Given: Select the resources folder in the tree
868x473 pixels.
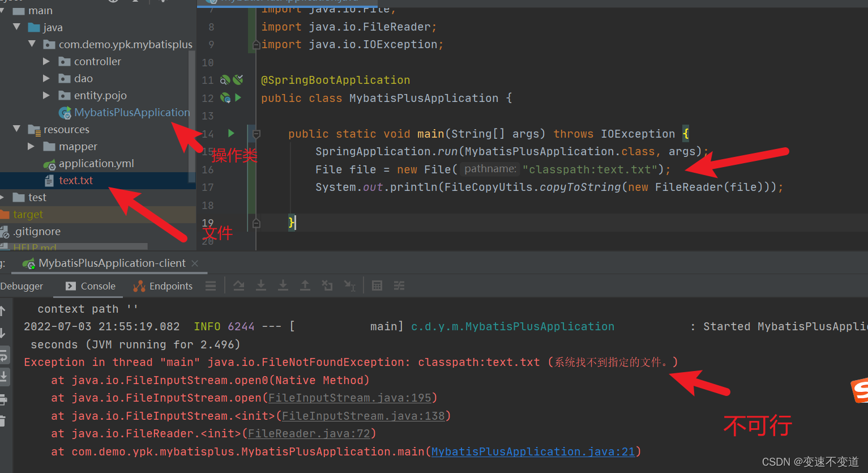Looking at the screenshot, I should click(66, 129).
